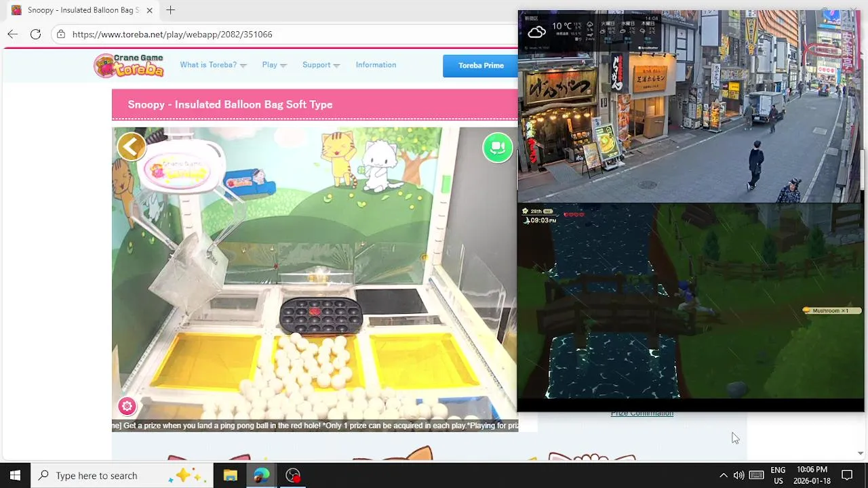Image resolution: width=868 pixels, height=488 pixels.
Task: Click the scrolling prize instructions ticker
Action: [315, 426]
